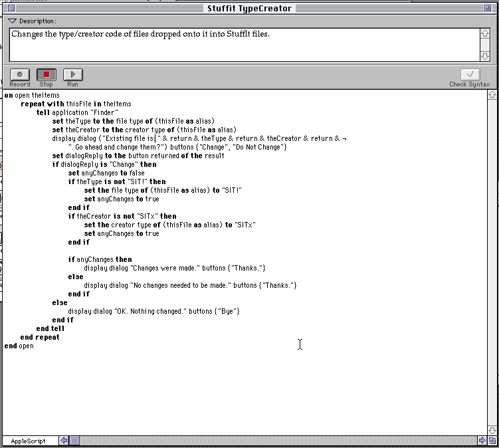Click the Stuffit TypeCreator window title
The width and height of the screenshot is (499, 448).
250,8
